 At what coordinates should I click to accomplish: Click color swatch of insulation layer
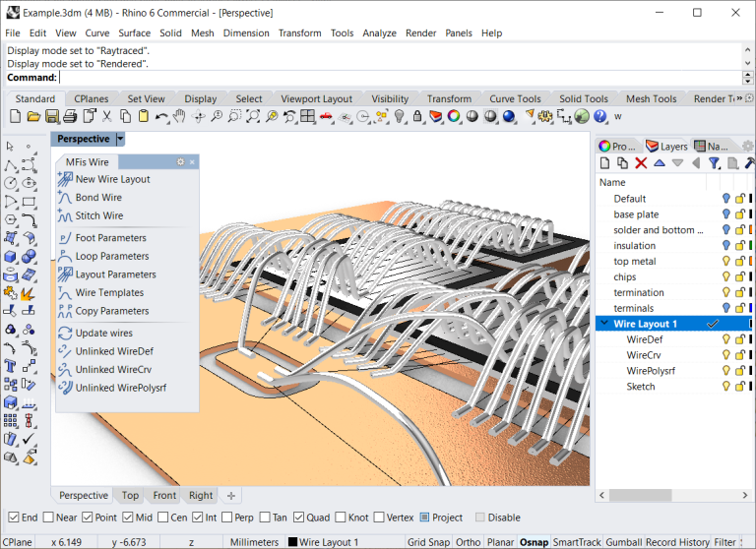751,245
